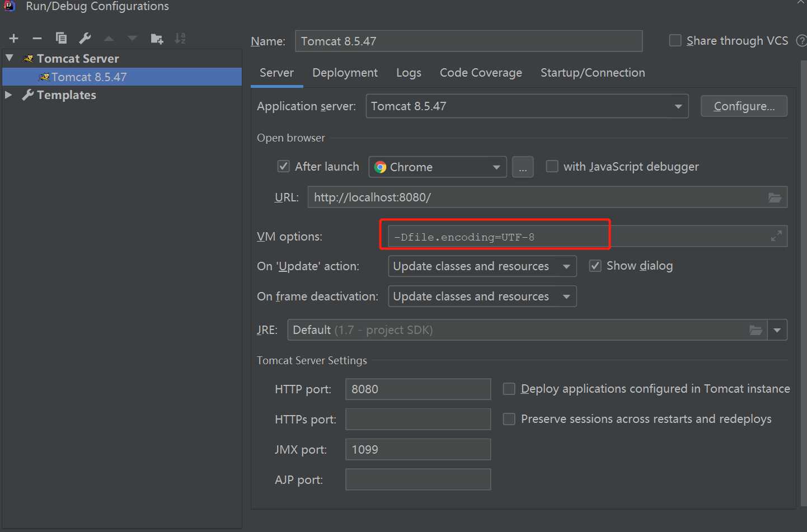Switch to the Logs tab

click(409, 73)
